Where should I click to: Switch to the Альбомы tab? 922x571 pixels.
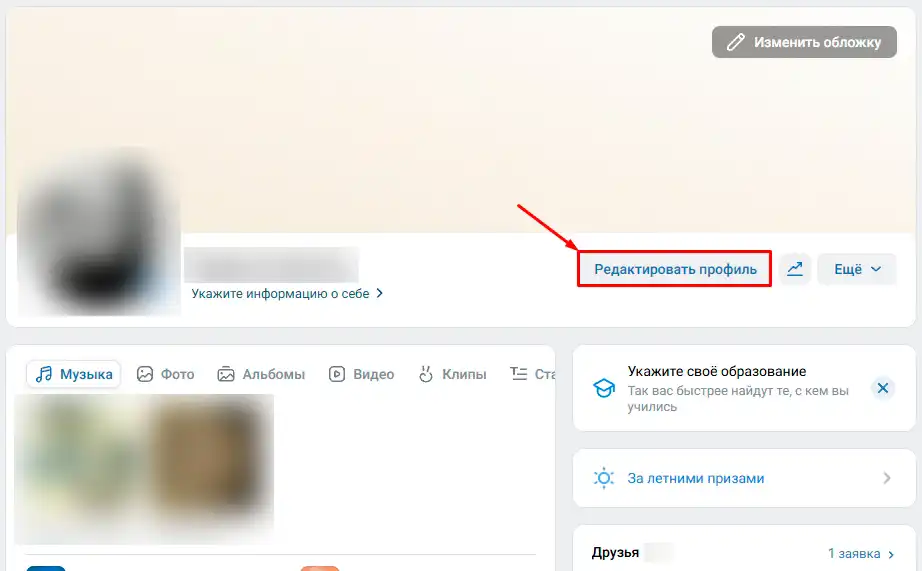(261, 374)
